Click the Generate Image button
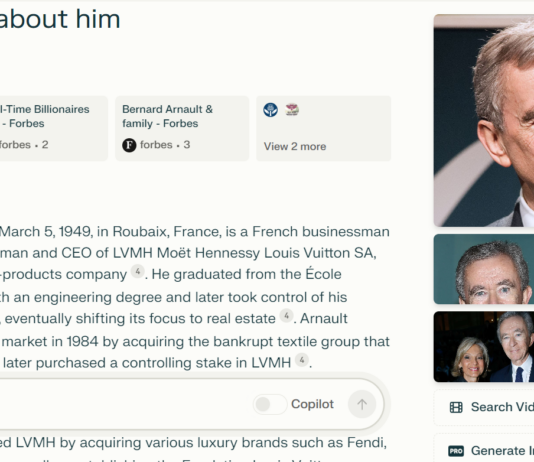 [484, 448]
